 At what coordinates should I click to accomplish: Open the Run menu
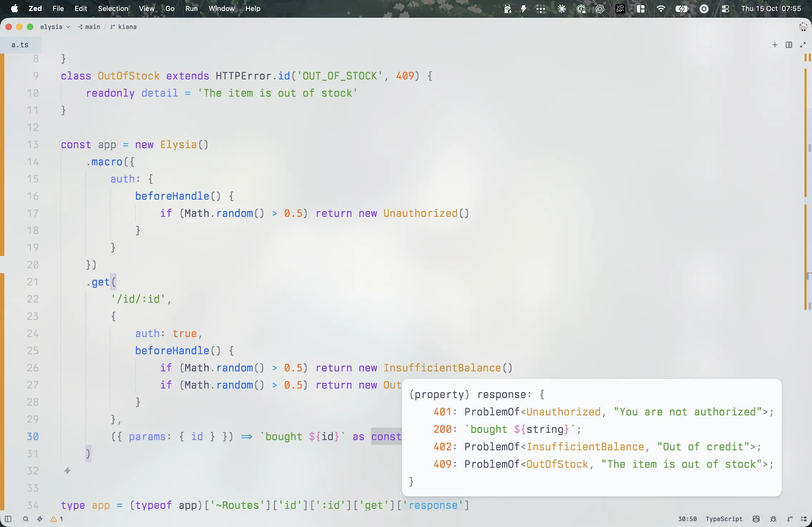(x=192, y=9)
